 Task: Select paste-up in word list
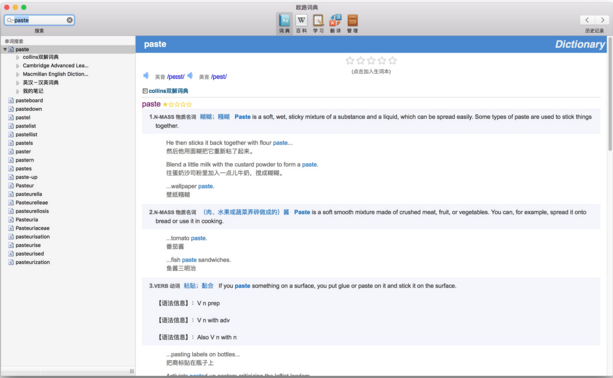pyautogui.click(x=26, y=177)
